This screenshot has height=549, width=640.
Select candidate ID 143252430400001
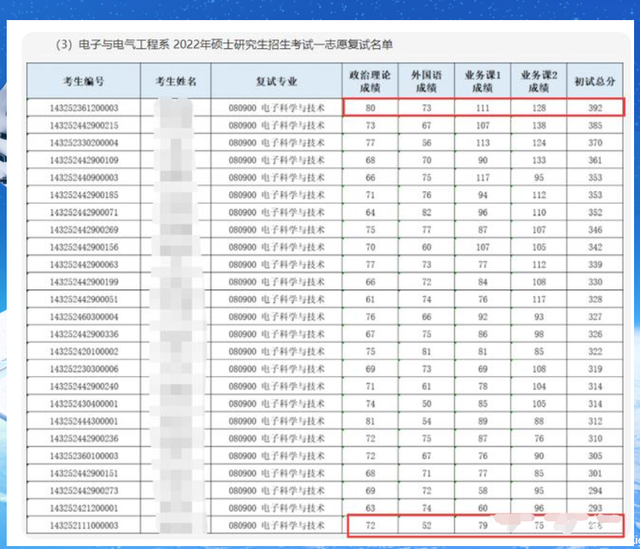(84, 404)
